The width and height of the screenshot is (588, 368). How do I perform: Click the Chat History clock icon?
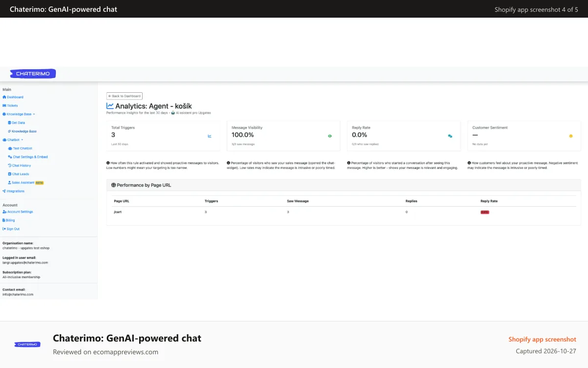coord(10,165)
